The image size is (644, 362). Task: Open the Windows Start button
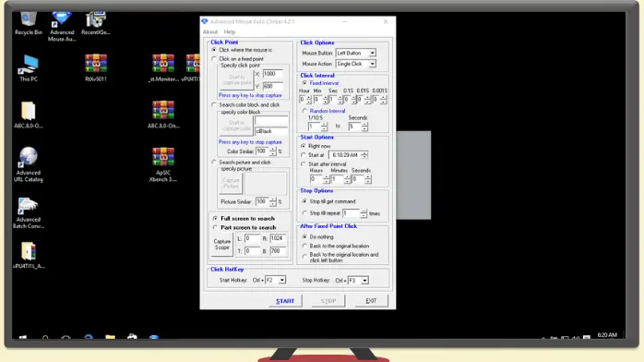[x=23, y=338]
